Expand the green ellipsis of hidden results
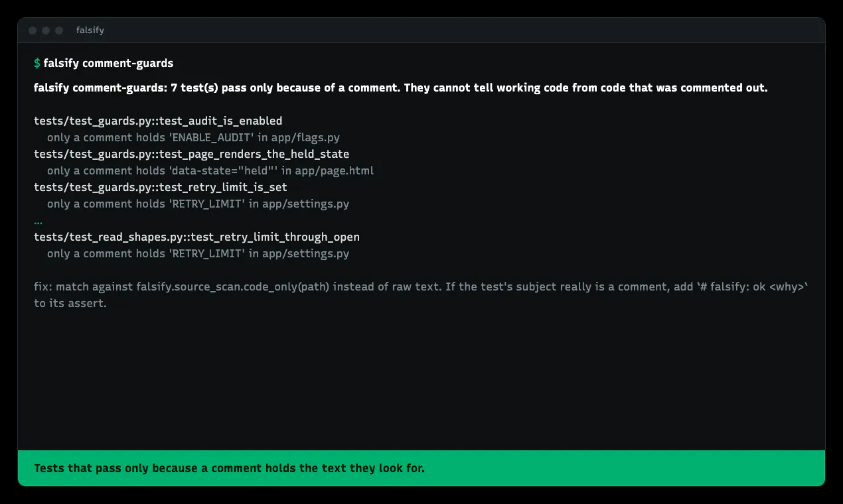 (x=38, y=221)
